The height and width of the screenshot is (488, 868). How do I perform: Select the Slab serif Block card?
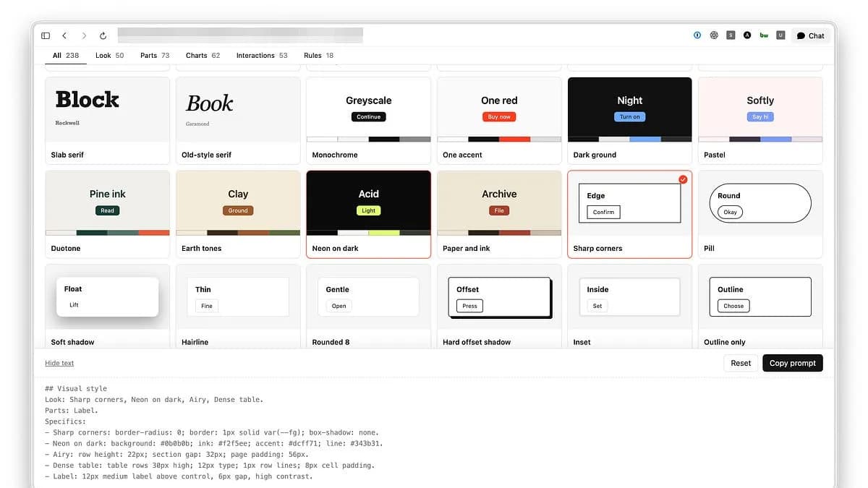click(x=108, y=121)
